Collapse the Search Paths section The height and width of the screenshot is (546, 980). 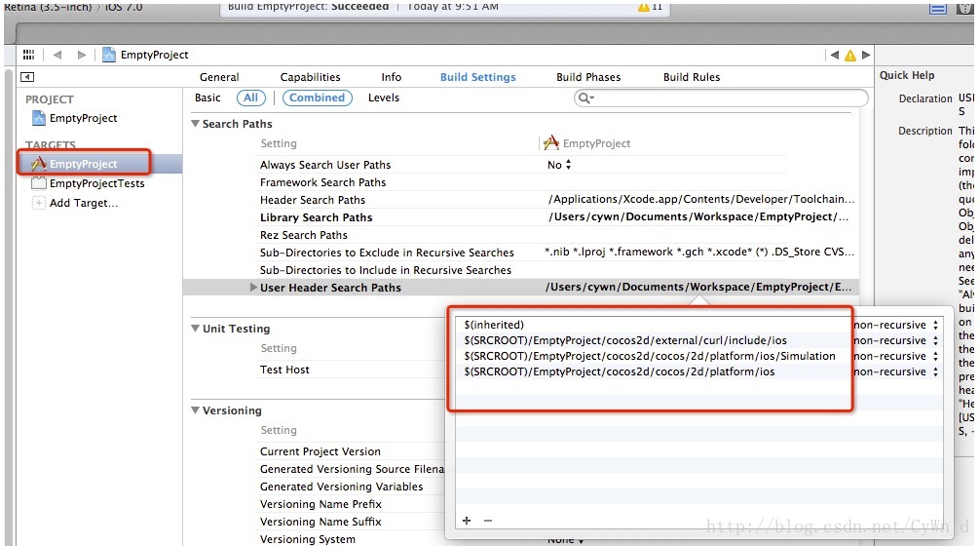tap(195, 123)
